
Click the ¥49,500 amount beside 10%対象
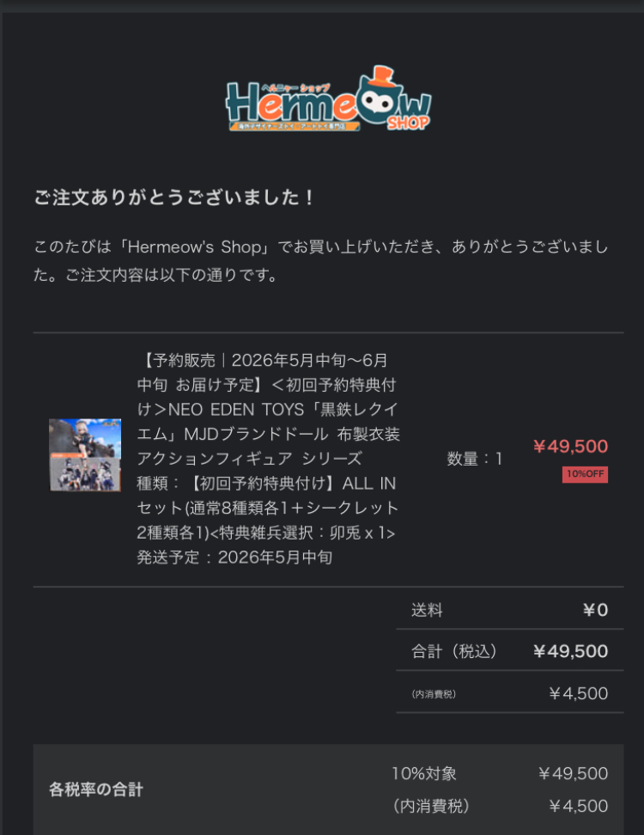tap(574, 773)
